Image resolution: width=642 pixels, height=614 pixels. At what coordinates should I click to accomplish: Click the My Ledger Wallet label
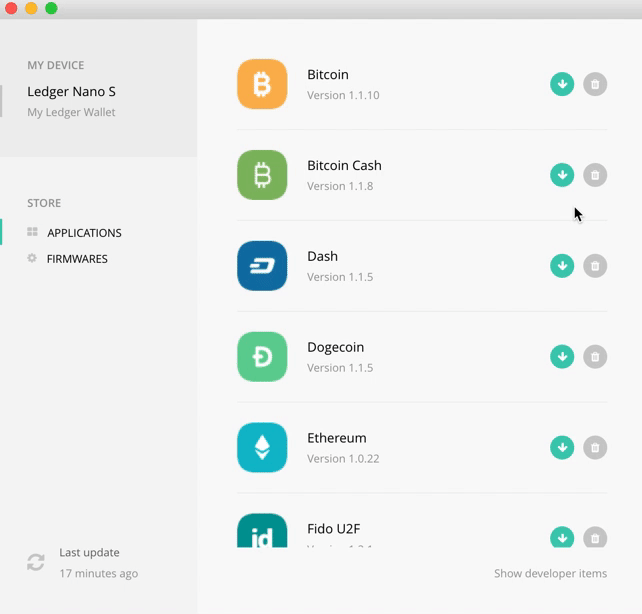[71, 112]
